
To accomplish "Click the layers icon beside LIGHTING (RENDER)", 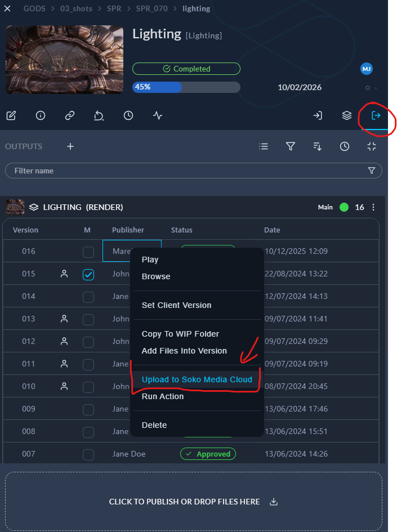I will pos(34,207).
